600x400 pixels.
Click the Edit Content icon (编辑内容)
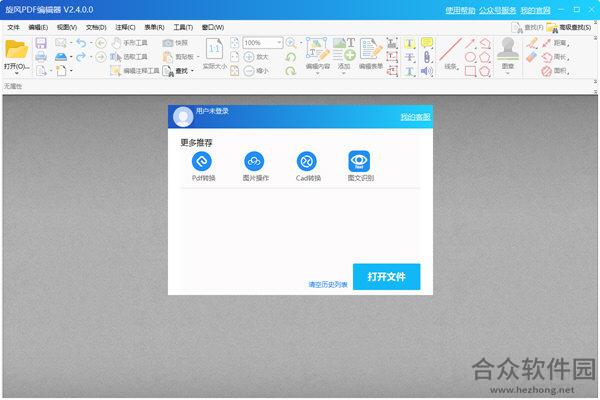tap(318, 49)
